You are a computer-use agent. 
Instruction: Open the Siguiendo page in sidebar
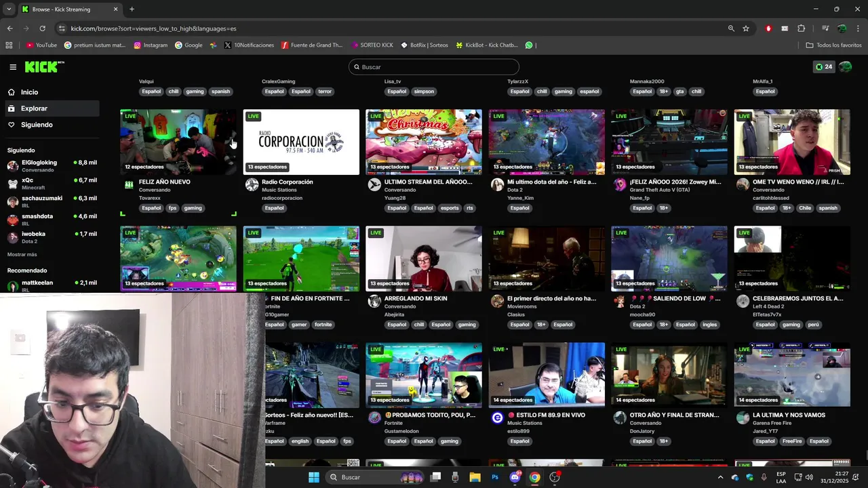point(37,125)
